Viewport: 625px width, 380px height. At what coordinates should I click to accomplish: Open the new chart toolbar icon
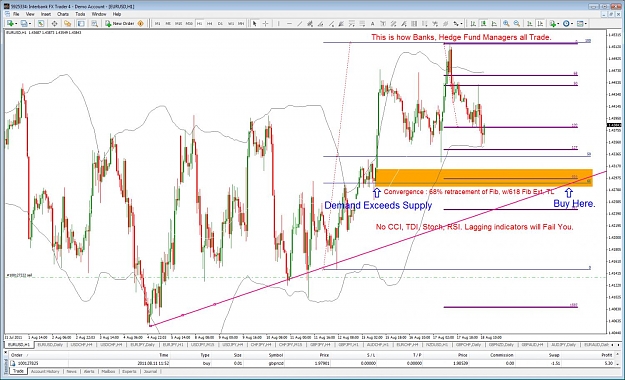tap(10, 24)
